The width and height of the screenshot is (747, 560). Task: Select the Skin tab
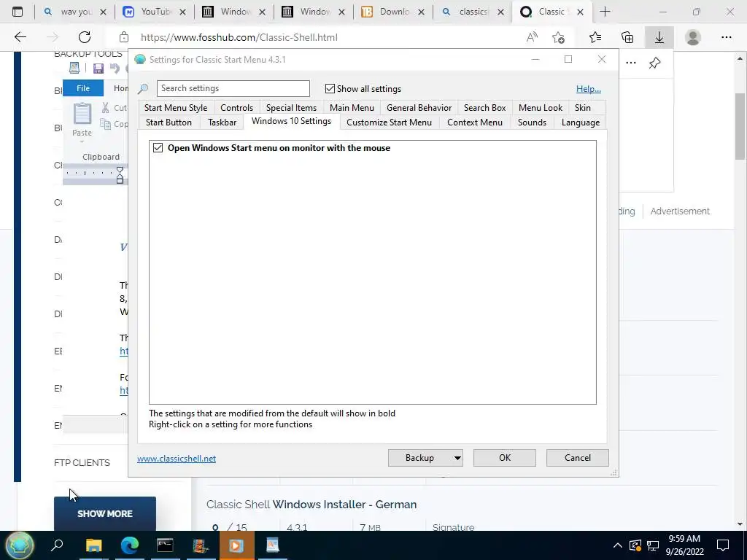(583, 108)
